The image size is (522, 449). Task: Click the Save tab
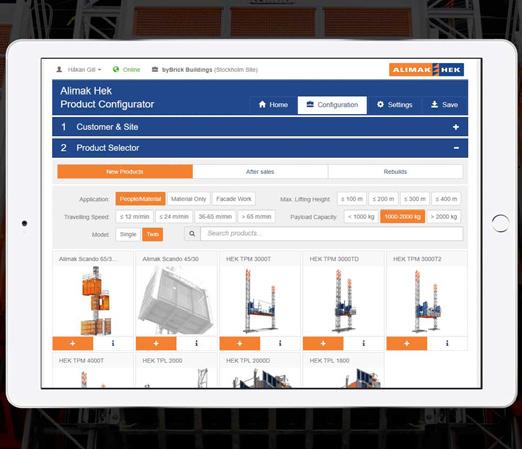click(x=444, y=105)
